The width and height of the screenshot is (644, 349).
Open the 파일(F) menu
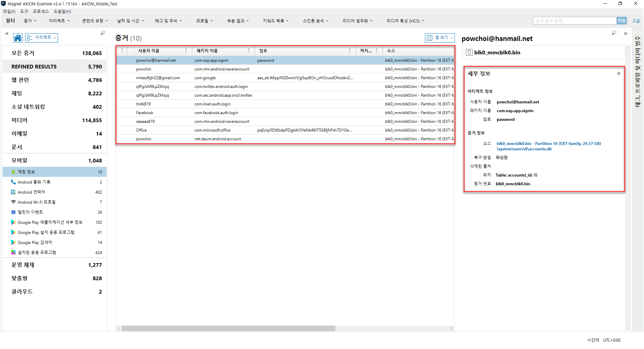[x=9, y=11]
